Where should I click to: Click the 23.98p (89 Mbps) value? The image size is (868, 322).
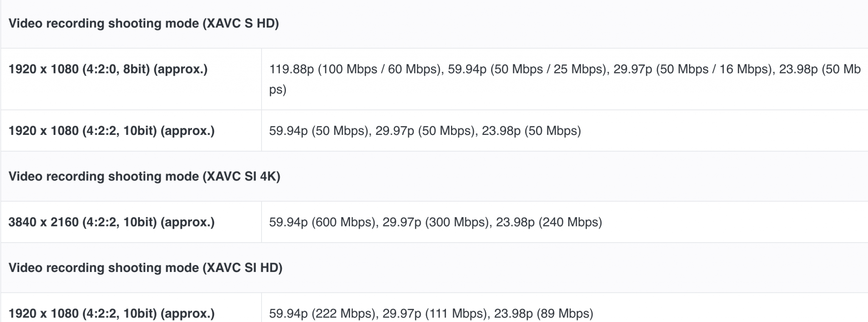pos(543,314)
